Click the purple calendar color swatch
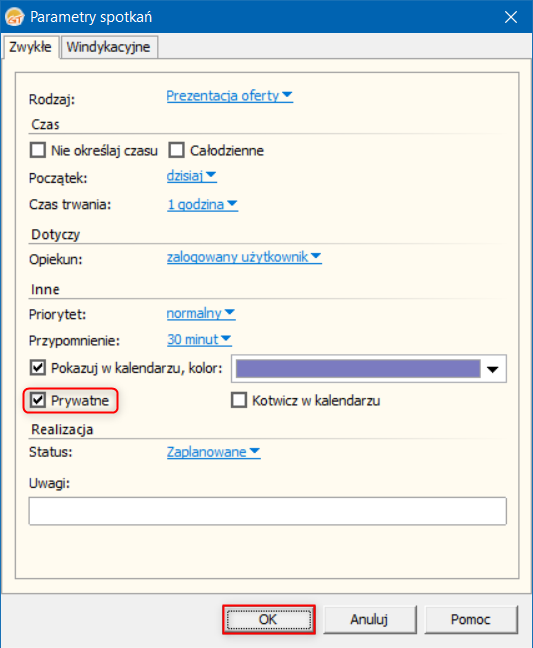 tap(358, 368)
